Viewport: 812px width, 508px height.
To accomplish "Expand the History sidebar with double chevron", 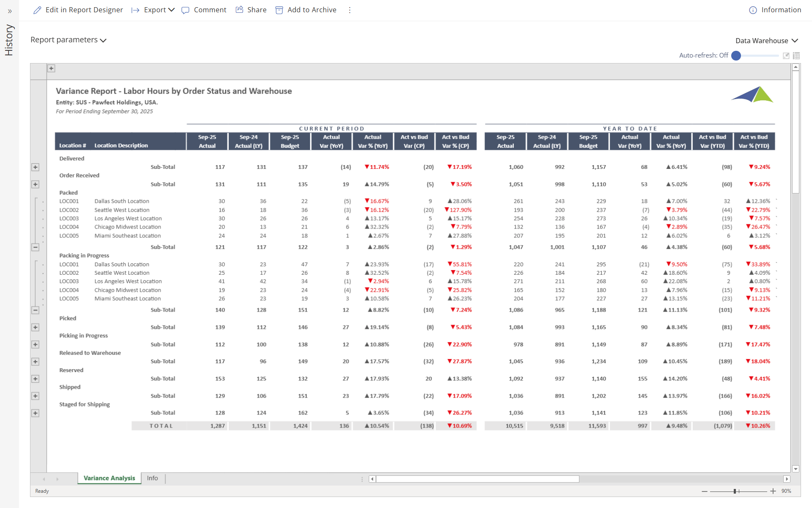I will pos(10,11).
